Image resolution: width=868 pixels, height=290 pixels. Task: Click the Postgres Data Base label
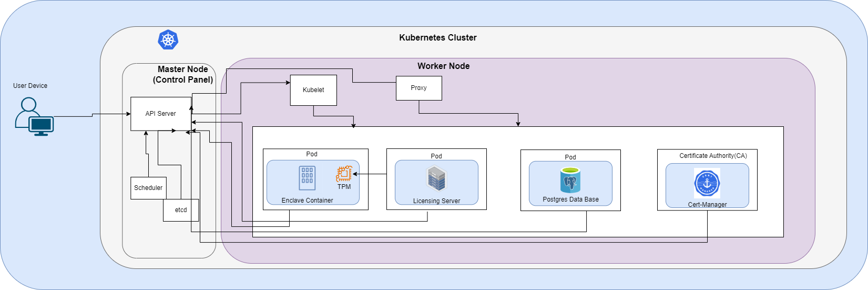pyautogui.click(x=570, y=199)
